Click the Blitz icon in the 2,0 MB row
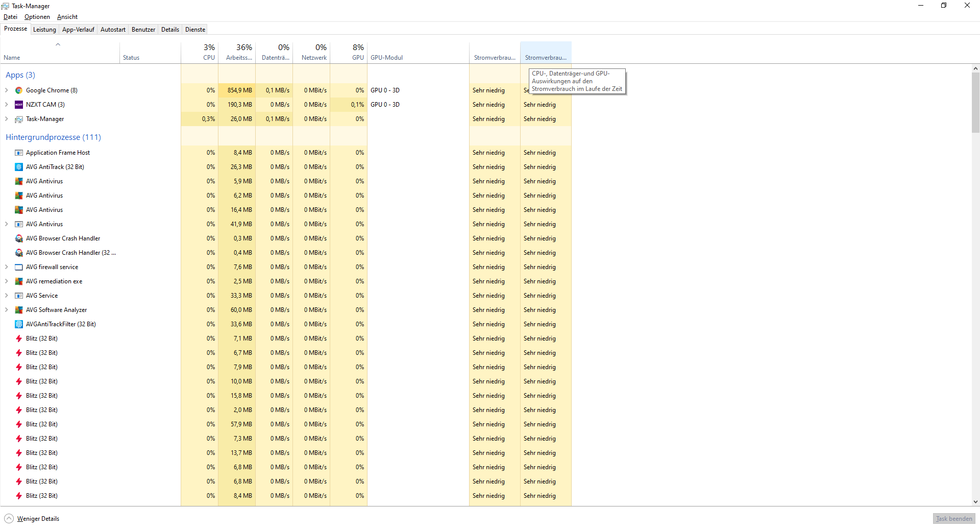 click(19, 410)
